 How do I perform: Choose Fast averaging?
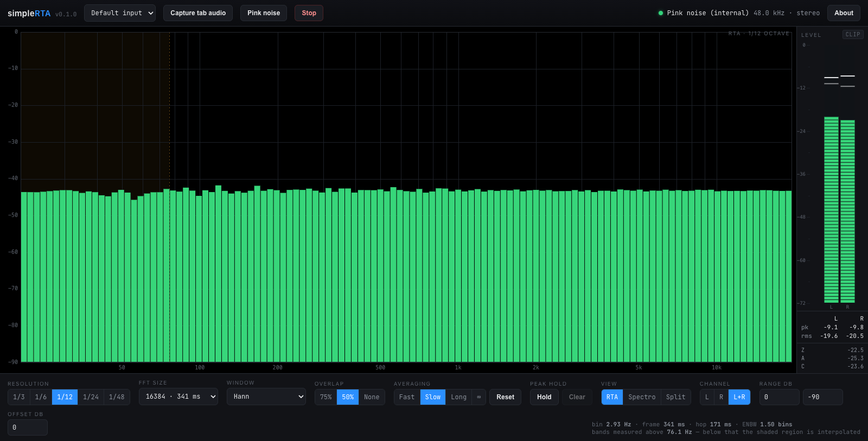click(407, 397)
